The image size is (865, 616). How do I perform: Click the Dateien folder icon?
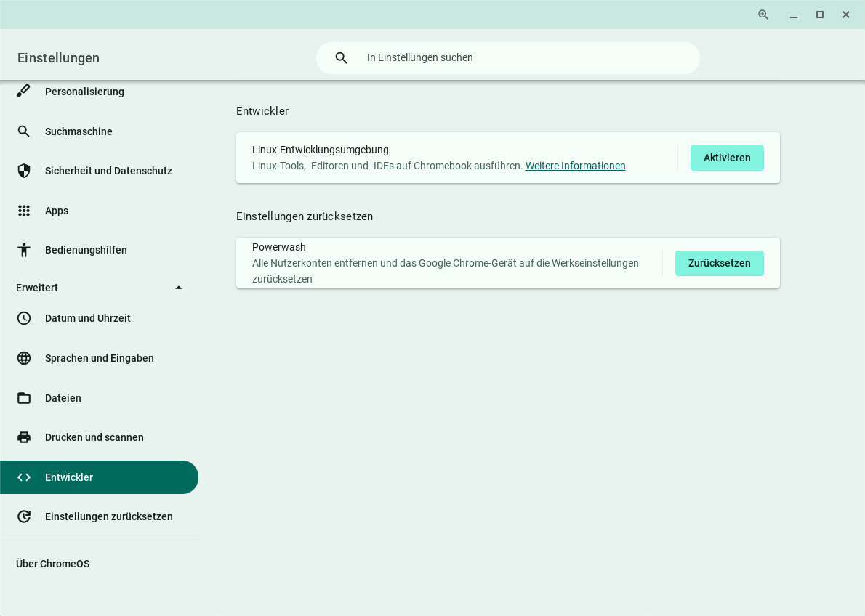[24, 397]
